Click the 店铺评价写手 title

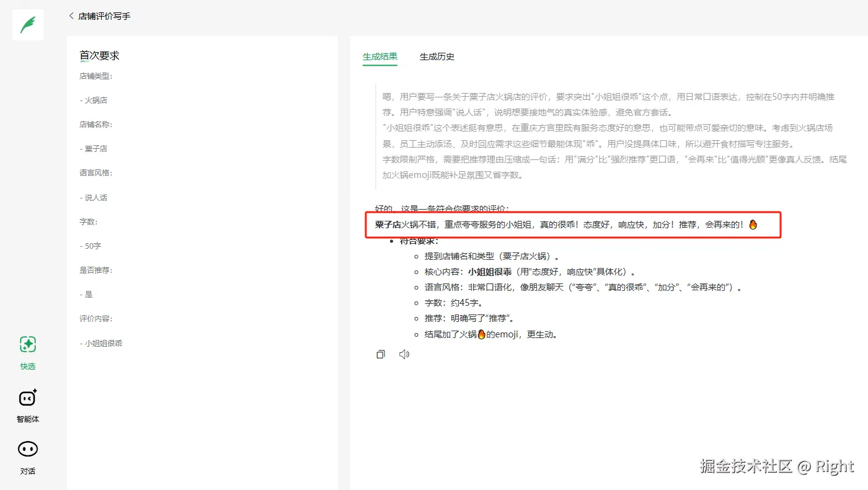pos(105,16)
